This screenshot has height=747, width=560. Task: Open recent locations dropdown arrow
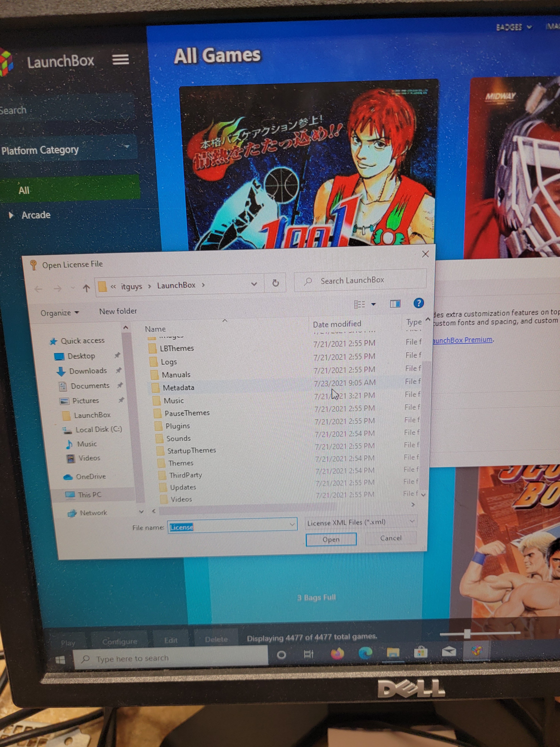pos(73,288)
